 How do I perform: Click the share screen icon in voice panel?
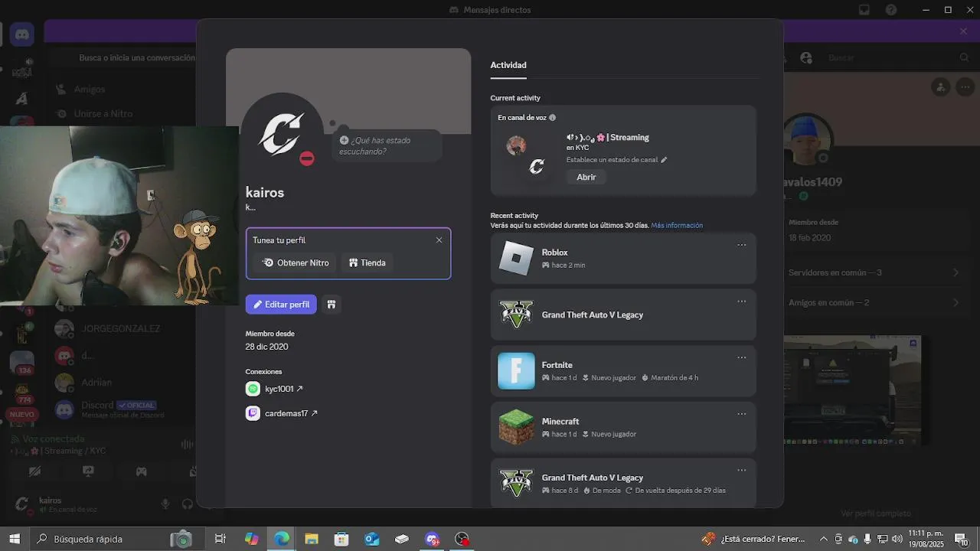coord(88,471)
